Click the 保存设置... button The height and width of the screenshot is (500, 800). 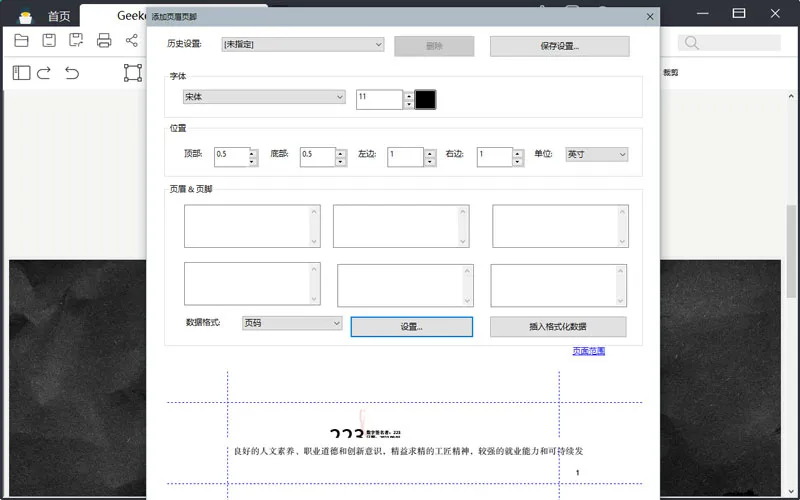click(560, 46)
